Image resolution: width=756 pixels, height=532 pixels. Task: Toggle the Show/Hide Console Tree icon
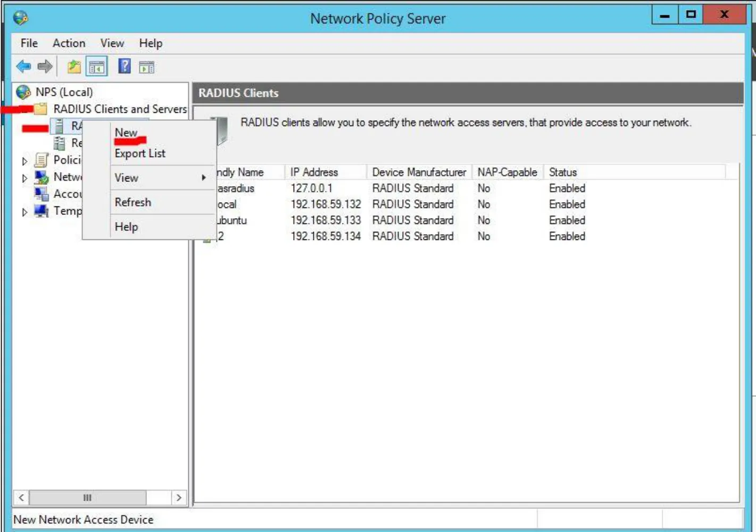pos(97,66)
